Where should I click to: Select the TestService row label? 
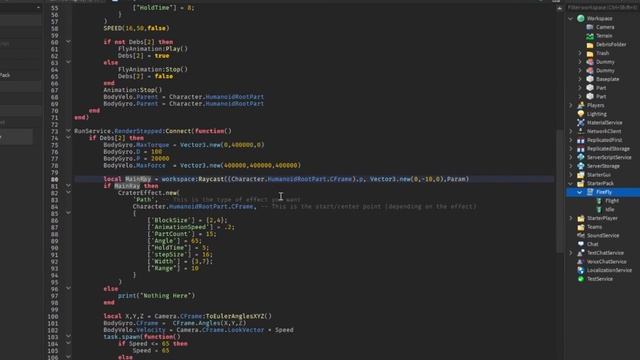tap(600, 279)
